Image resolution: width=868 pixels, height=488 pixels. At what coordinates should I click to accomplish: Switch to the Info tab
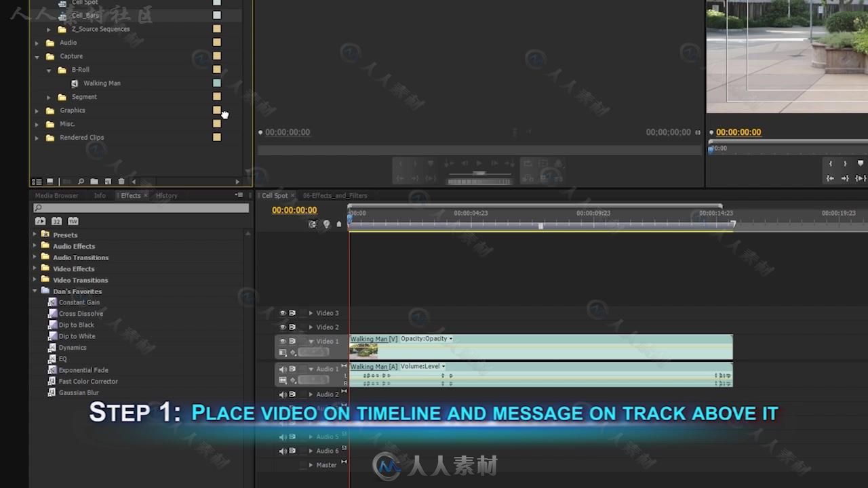[100, 196]
